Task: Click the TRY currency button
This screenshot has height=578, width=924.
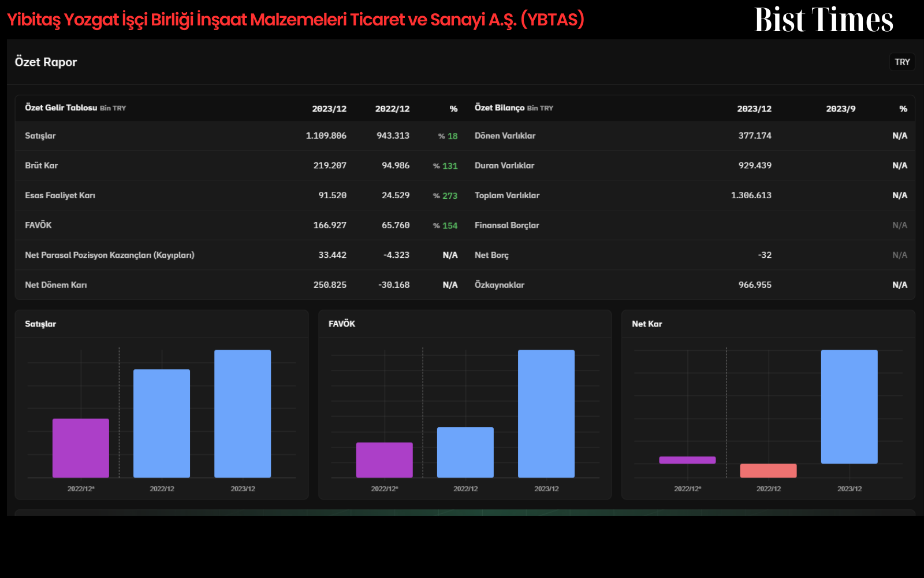Action: coord(902,62)
